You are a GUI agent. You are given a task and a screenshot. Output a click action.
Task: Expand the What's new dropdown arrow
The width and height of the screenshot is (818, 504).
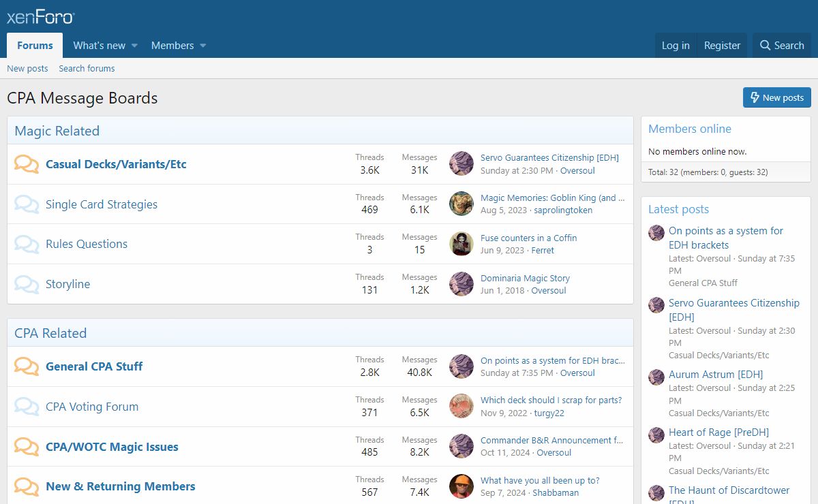(134, 46)
